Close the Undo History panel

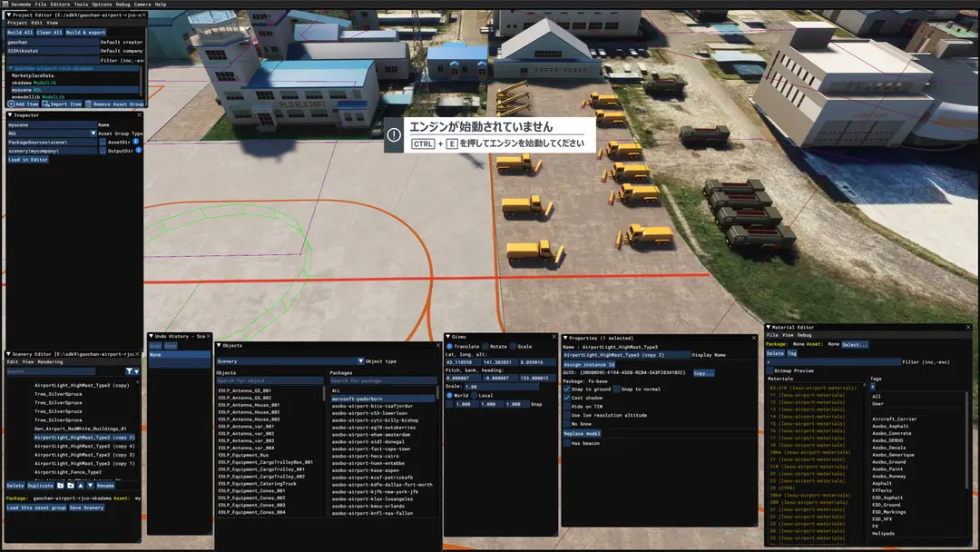point(208,336)
